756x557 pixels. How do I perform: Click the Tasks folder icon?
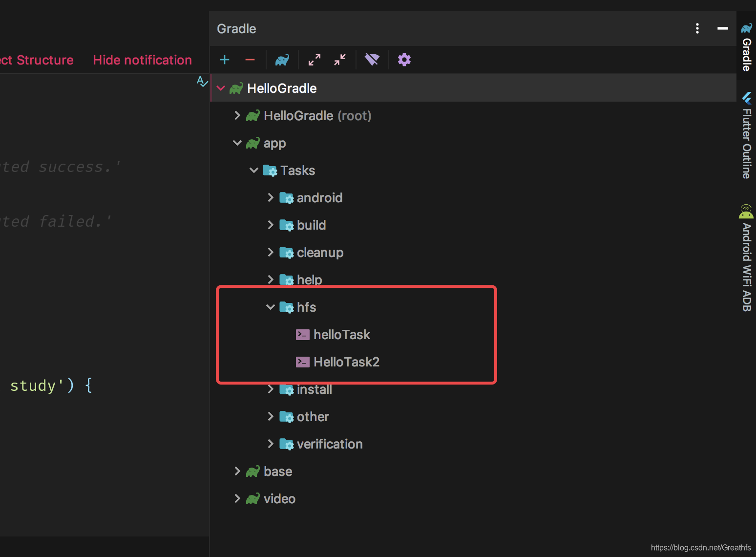(270, 171)
